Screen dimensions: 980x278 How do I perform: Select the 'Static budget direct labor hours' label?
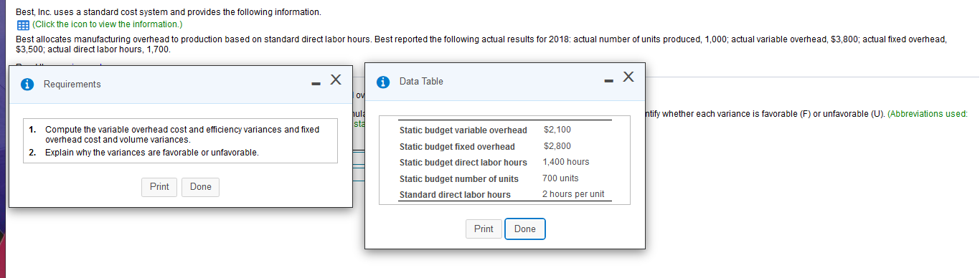click(463, 163)
